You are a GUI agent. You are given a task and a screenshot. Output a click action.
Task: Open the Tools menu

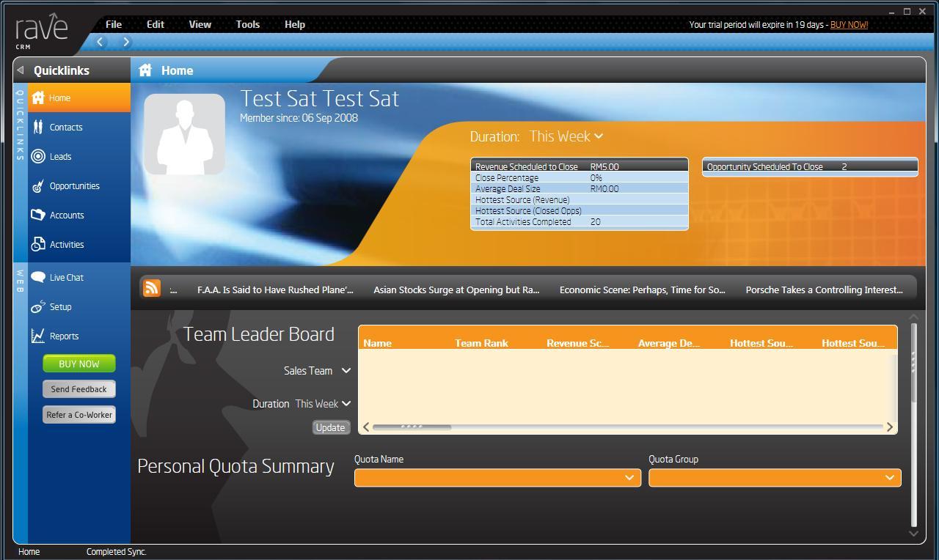pos(247,24)
